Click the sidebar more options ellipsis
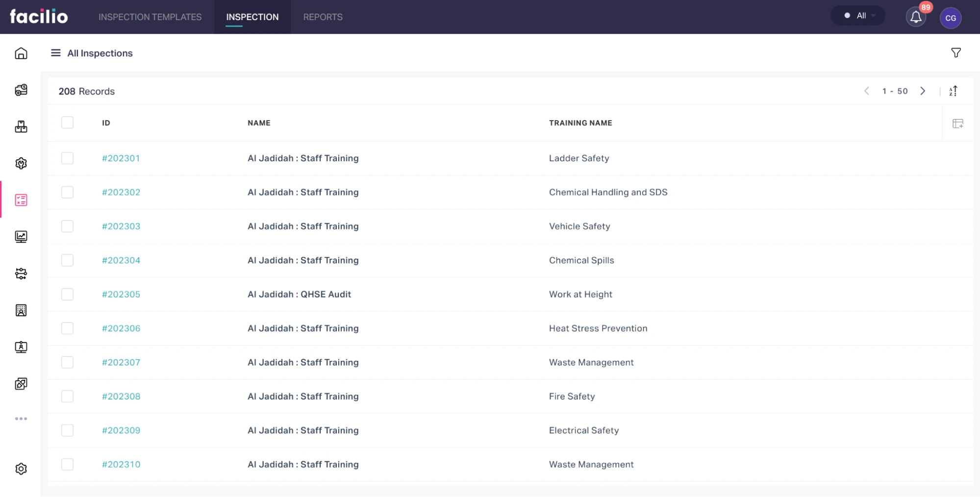 click(x=21, y=419)
